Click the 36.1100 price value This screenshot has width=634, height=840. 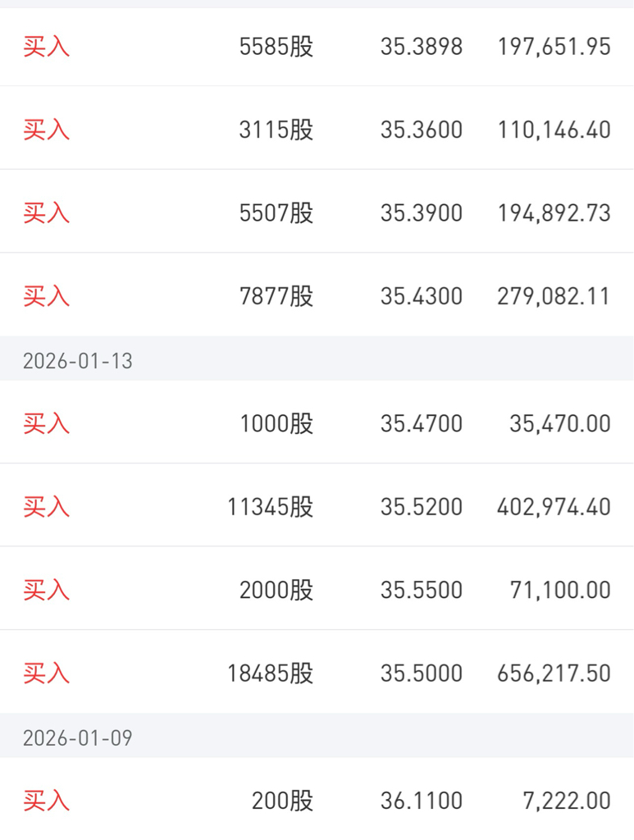coord(421,801)
